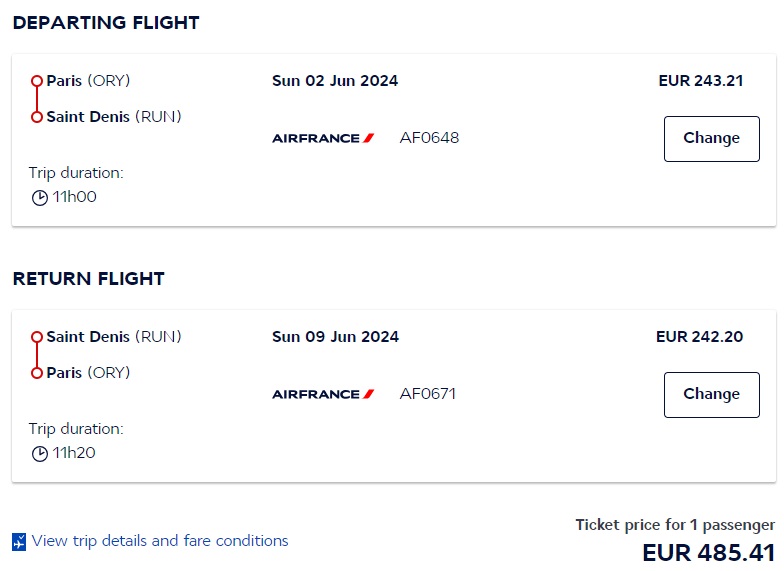Click the DEPARTING FLIGHT heading
This screenshot has width=784, height=571.
pos(106,22)
